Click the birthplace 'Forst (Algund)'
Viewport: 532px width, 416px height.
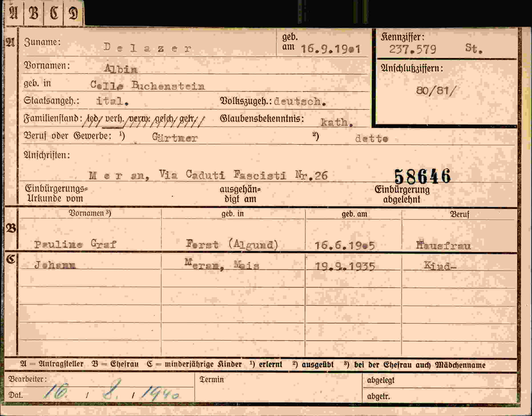(x=232, y=244)
